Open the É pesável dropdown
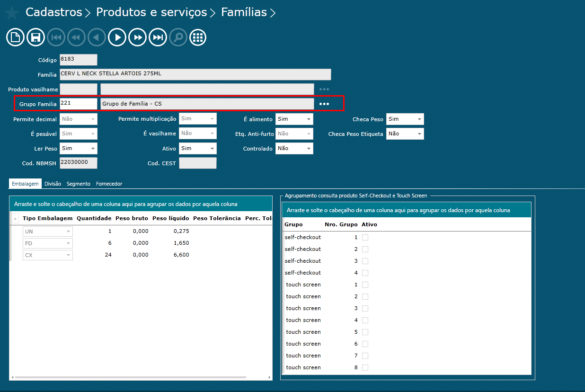This screenshot has height=392, width=585. tap(79, 134)
